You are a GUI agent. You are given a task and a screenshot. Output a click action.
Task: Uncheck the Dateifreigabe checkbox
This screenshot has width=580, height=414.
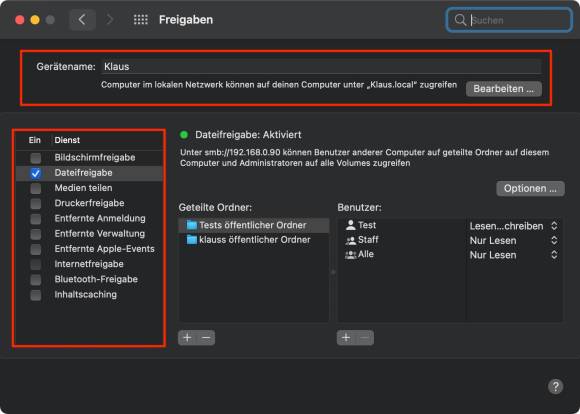tap(36, 173)
